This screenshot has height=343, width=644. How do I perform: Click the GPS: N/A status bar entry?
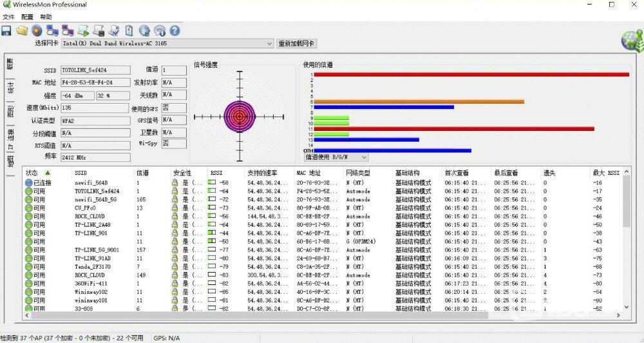click(x=167, y=338)
